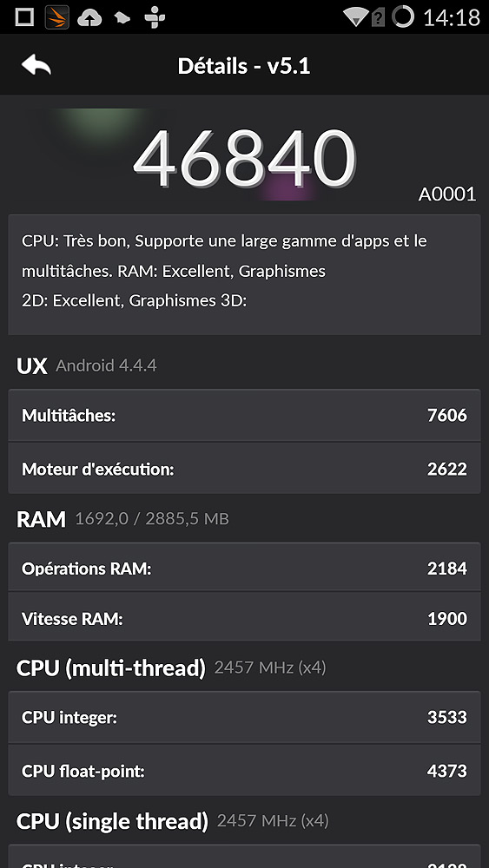Select the 46840 total score
The width and height of the screenshot is (489, 868).
(244, 158)
